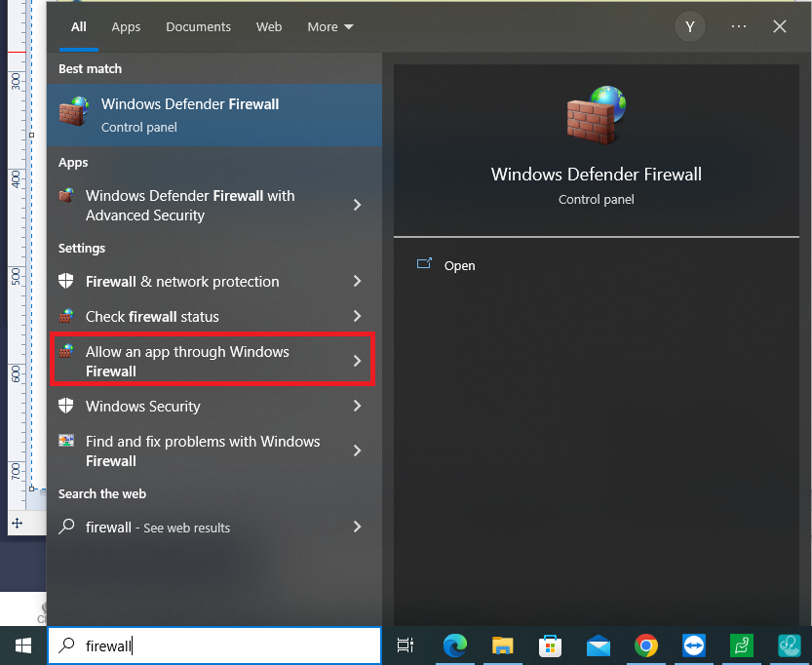
Task: Open the Mail app from the taskbar
Action: pos(599,645)
